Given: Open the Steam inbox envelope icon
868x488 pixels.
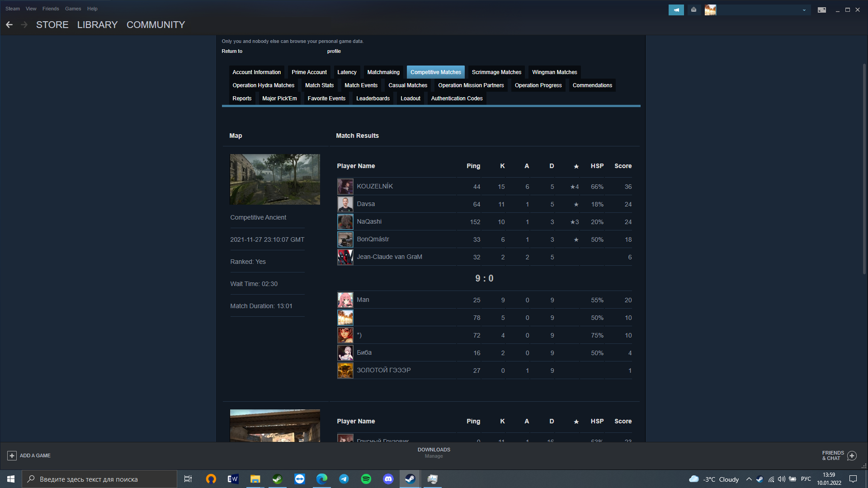Looking at the screenshot, I should pos(693,9).
